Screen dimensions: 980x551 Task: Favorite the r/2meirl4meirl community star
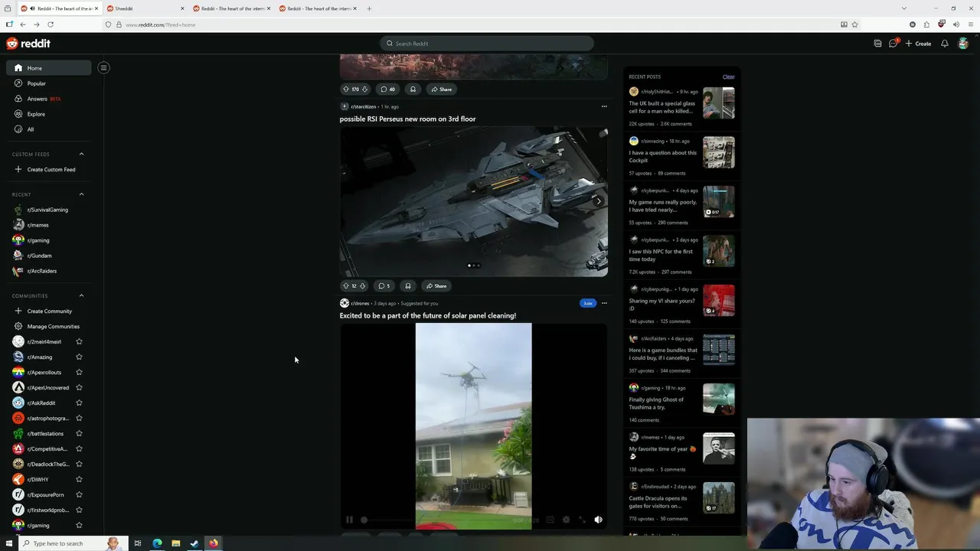[x=79, y=341]
